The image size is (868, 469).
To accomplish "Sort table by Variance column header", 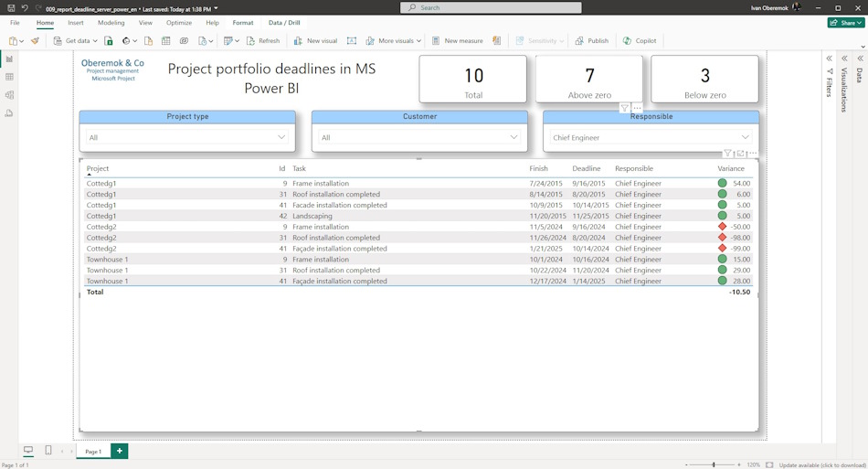I will 731,168.
